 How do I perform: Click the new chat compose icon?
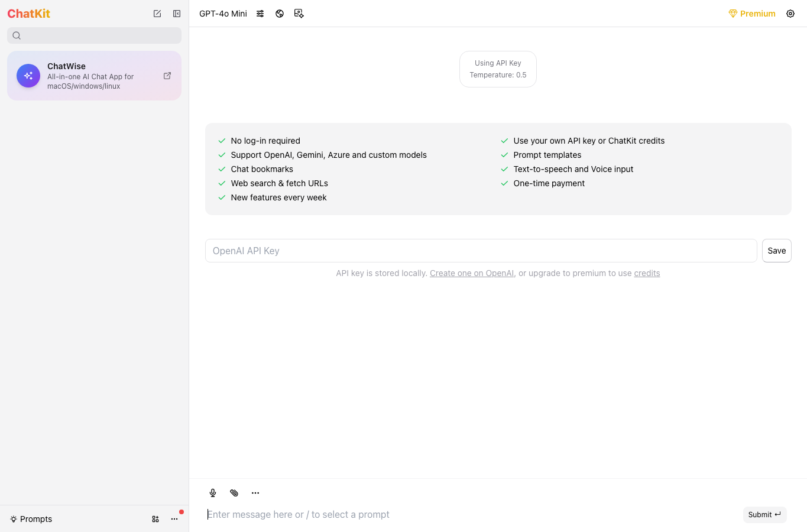157,14
